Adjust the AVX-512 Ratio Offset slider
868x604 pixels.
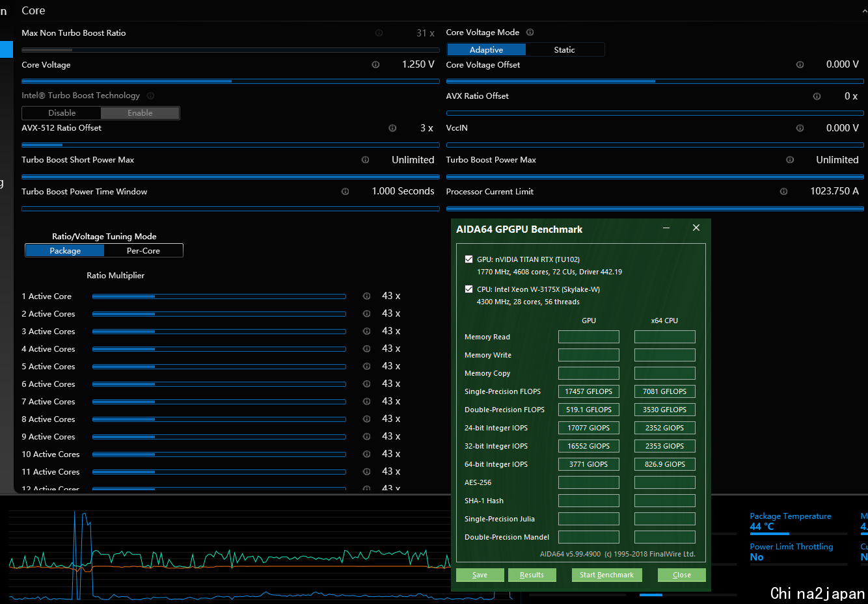[x=230, y=145]
